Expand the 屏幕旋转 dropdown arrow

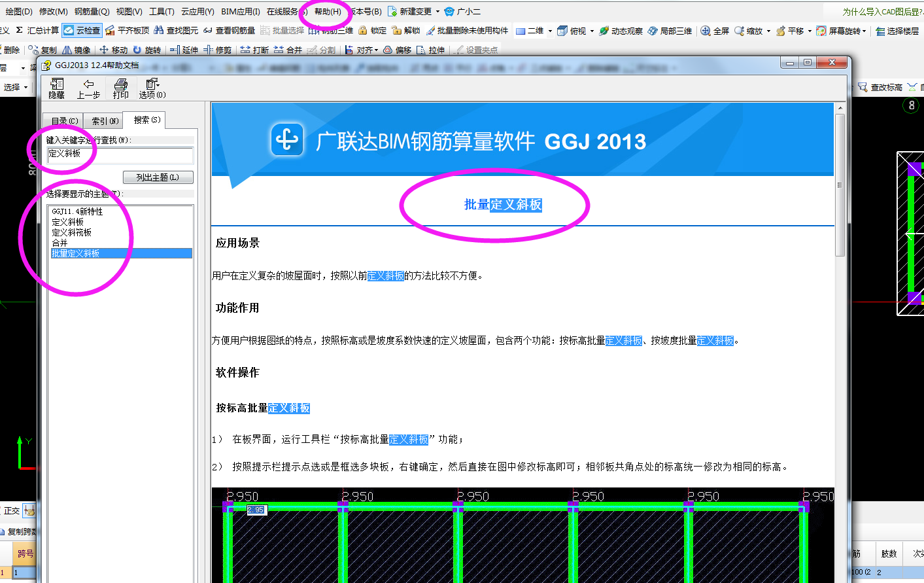pos(864,31)
